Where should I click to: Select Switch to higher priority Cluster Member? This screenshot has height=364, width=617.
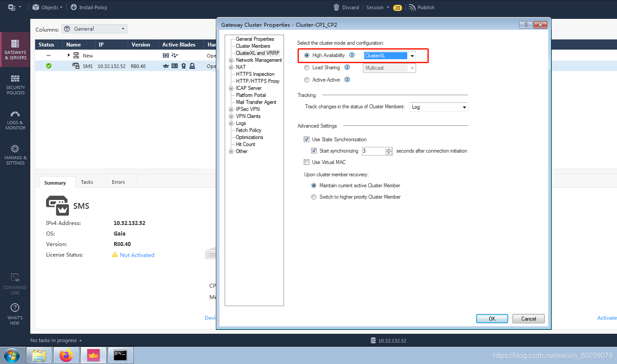(314, 197)
